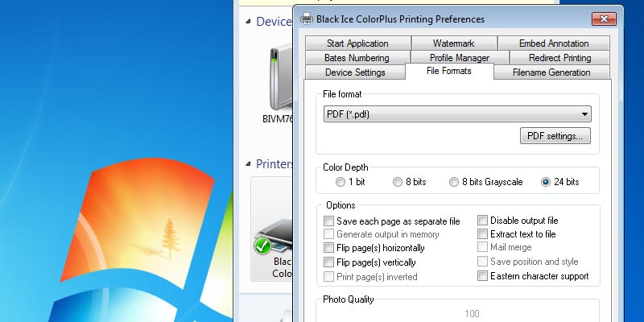Go to Filename Generation tab

551,72
